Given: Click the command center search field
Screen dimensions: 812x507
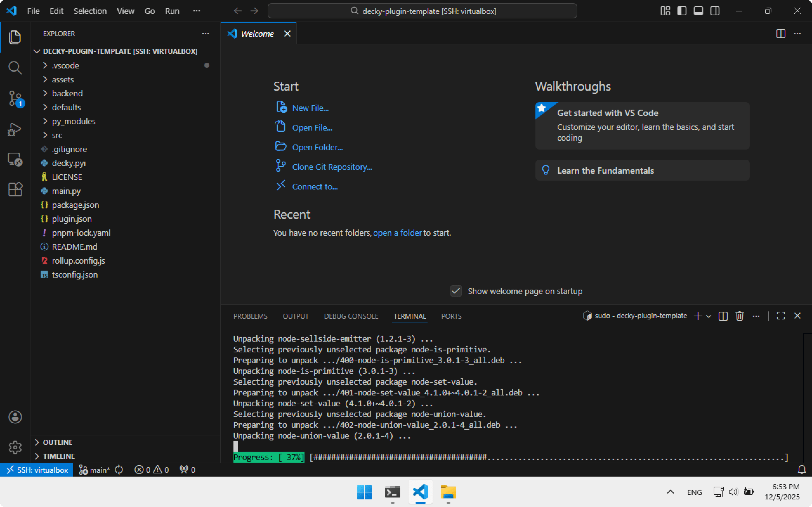Looking at the screenshot, I should [x=422, y=11].
